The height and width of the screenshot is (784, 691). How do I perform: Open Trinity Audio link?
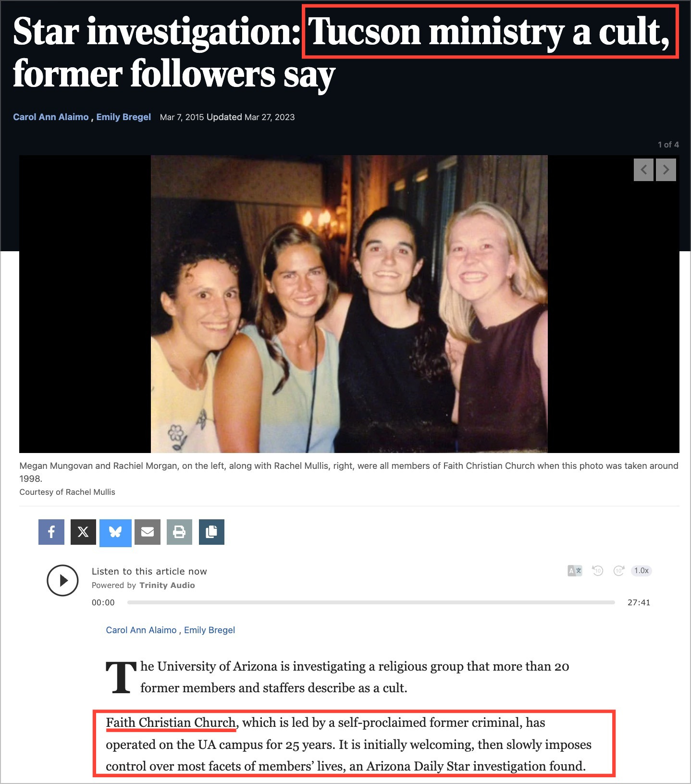(x=167, y=585)
